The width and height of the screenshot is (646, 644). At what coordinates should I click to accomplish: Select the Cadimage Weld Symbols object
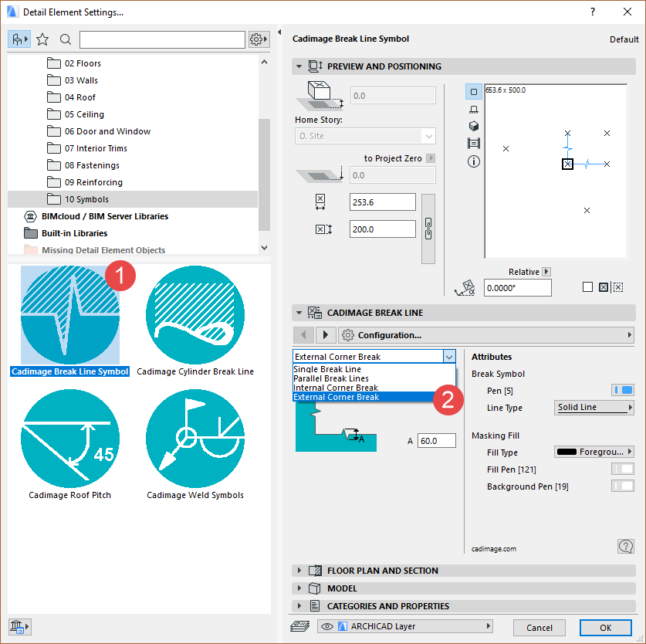tap(195, 445)
